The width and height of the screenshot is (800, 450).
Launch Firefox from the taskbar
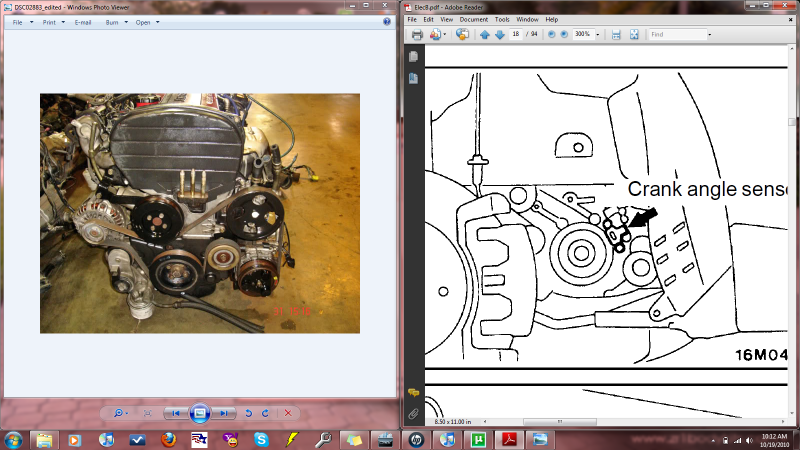[x=168, y=440]
